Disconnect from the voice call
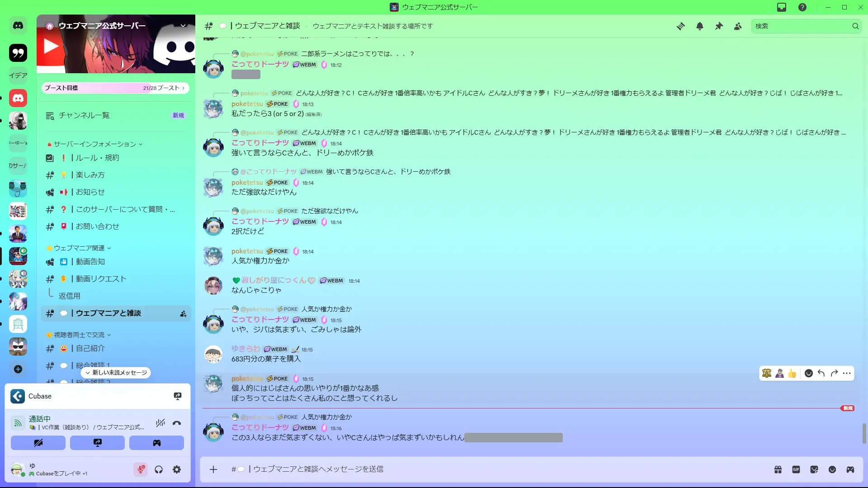 (x=177, y=423)
